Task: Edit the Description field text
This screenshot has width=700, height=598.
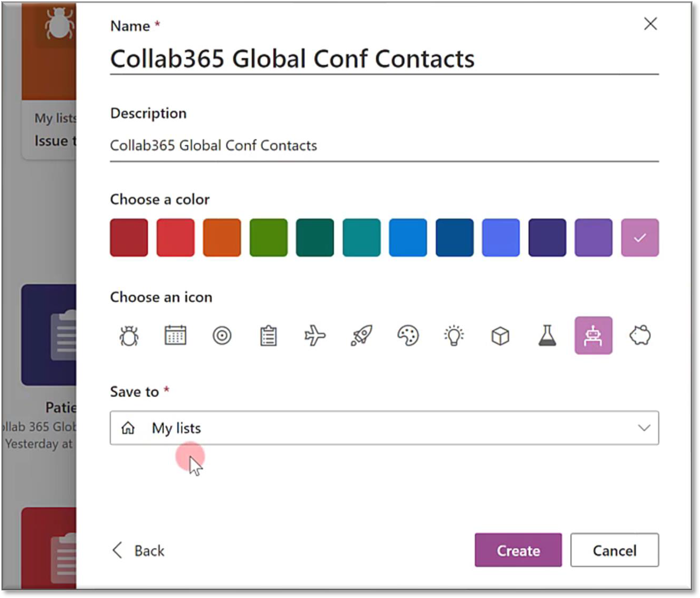Action: click(384, 145)
